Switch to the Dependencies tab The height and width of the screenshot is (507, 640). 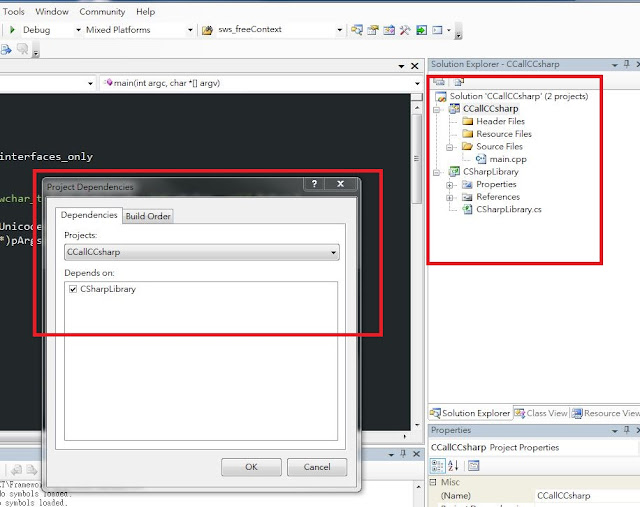point(89,215)
